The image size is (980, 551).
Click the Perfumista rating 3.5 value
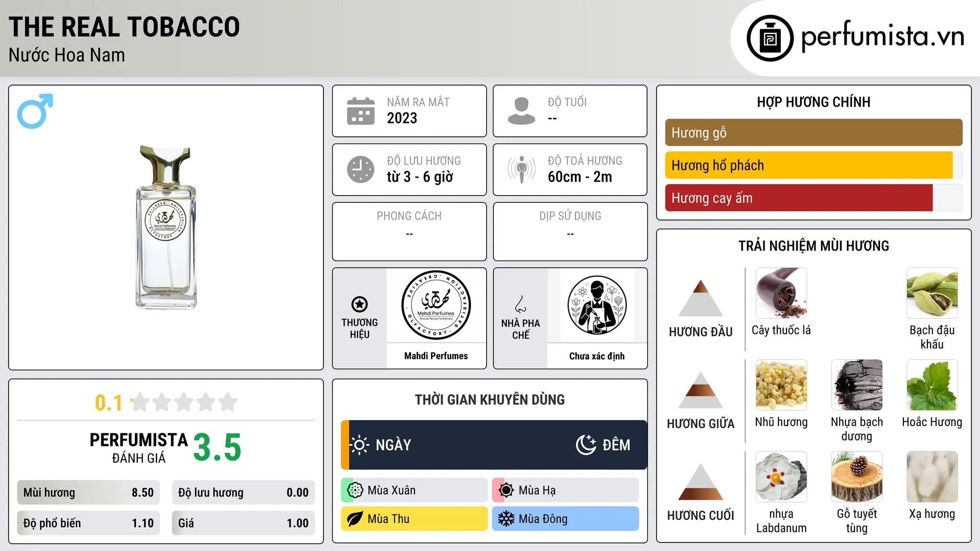tap(217, 447)
